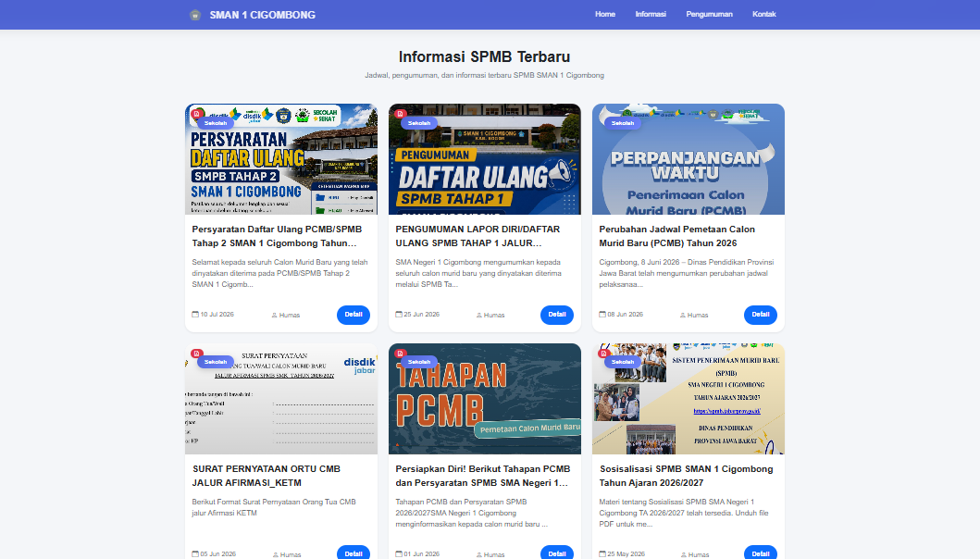Screen dimensions: 980x559
Task: Click Detail button for 10 Jul 2026 post
Action: (x=354, y=315)
